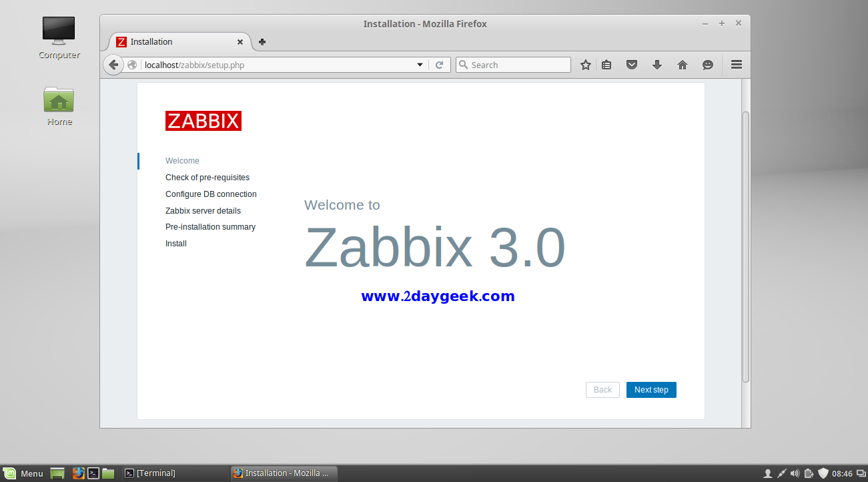
Task: Click the workspace switcher tray icon
Action: 861,473
